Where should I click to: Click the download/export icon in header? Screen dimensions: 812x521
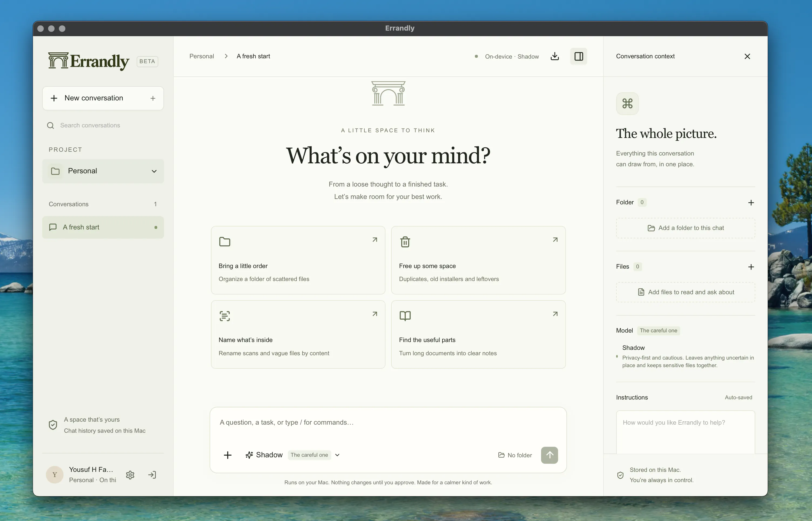click(554, 56)
